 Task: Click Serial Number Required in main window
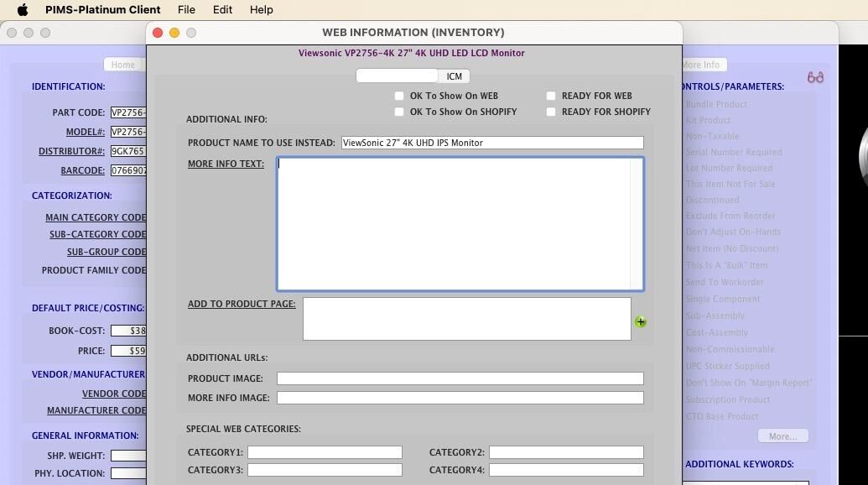[734, 152]
